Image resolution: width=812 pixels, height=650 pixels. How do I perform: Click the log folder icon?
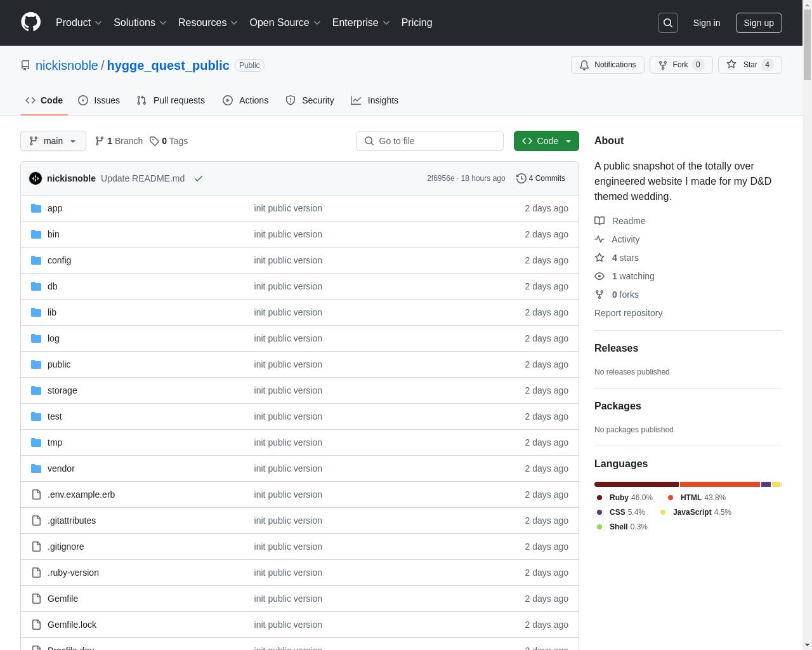click(x=36, y=338)
